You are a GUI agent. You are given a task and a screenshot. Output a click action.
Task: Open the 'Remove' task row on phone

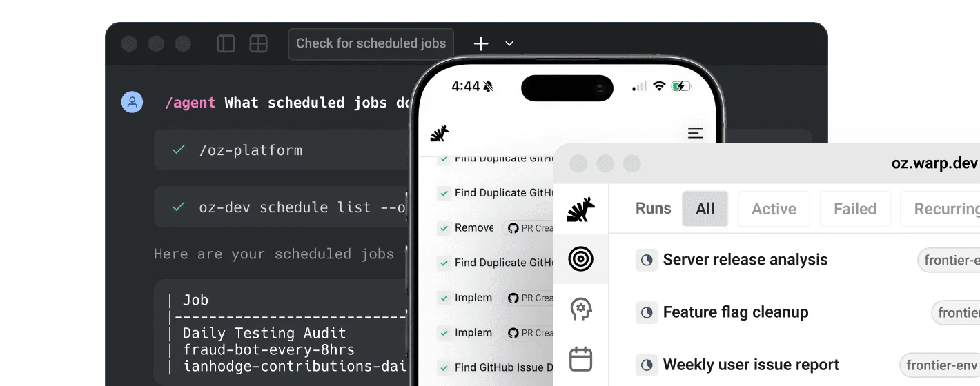pyautogui.click(x=496, y=228)
